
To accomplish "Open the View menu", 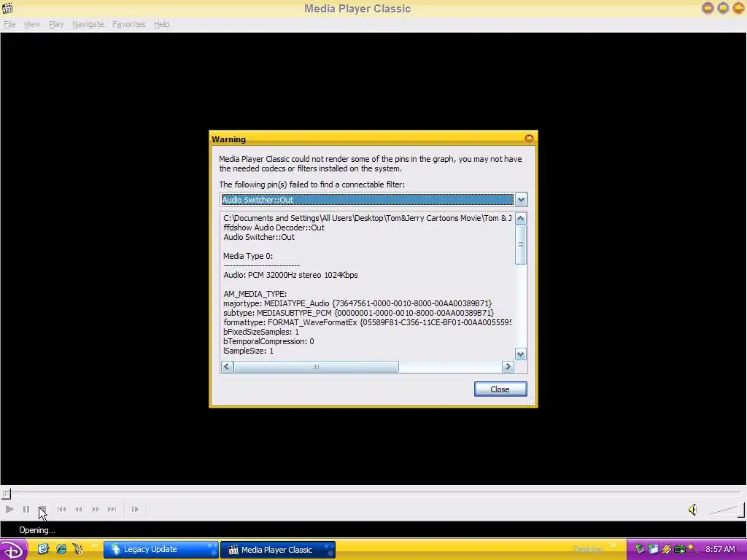I will point(32,24).
